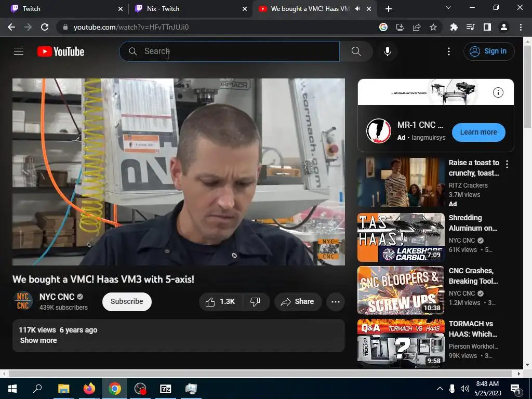Open a new browser tab
The image size is (532, 399).
pyautogui.click(x=389, y=9)
